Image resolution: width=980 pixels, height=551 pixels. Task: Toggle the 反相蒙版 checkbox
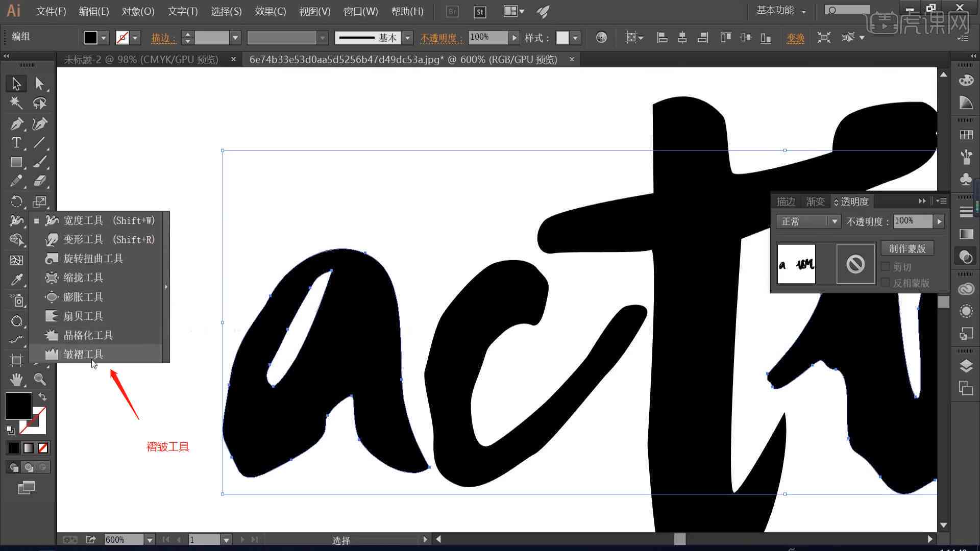tap(885, 283)
